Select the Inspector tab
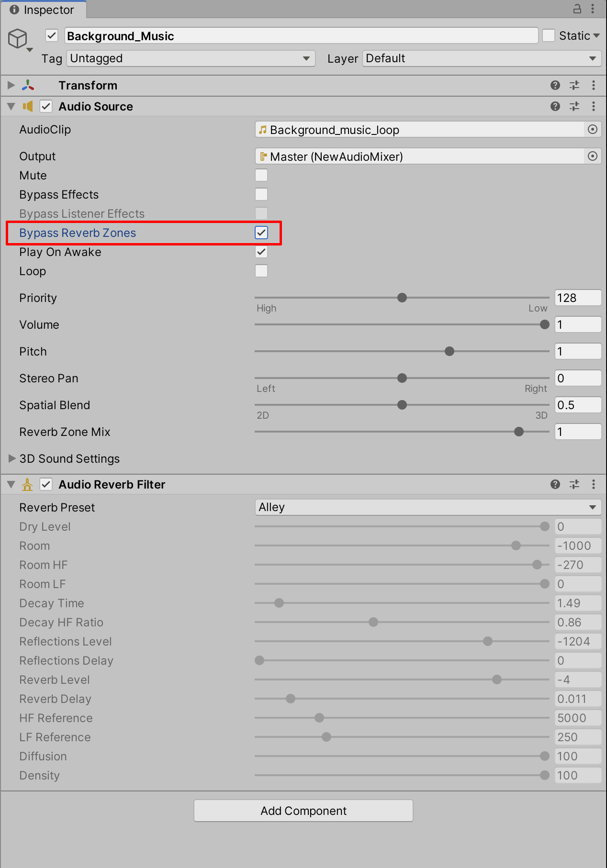This screenshot has height=868, width=607. (x=43, y=10)
